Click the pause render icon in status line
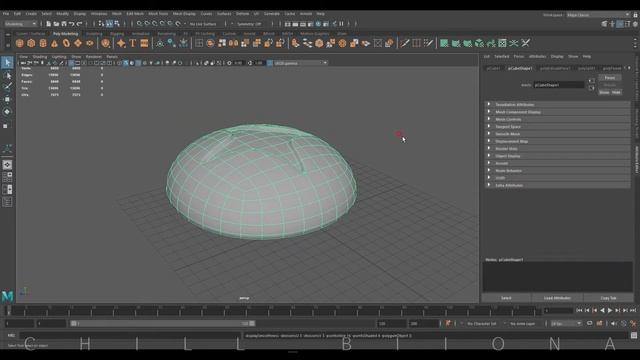Image resolution: width=640 pixels, height=360 pixels. [x=342, y=24]
